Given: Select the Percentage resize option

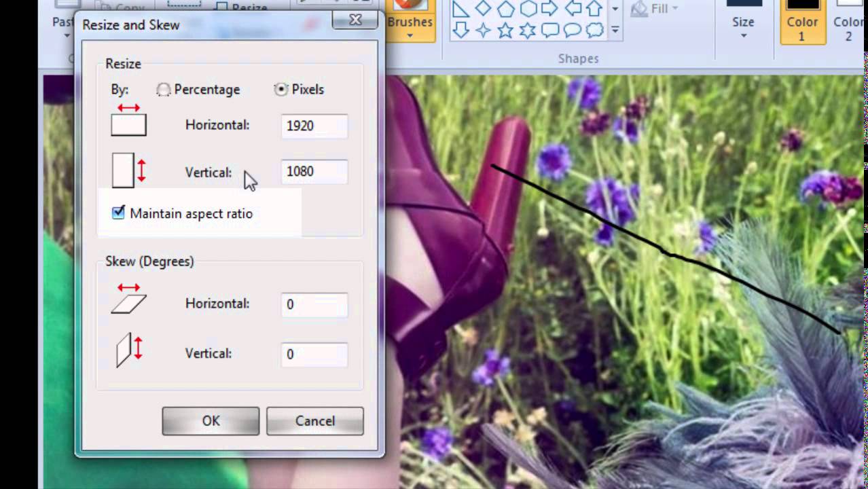Looking at the screenshot, I should pos(163,89).
